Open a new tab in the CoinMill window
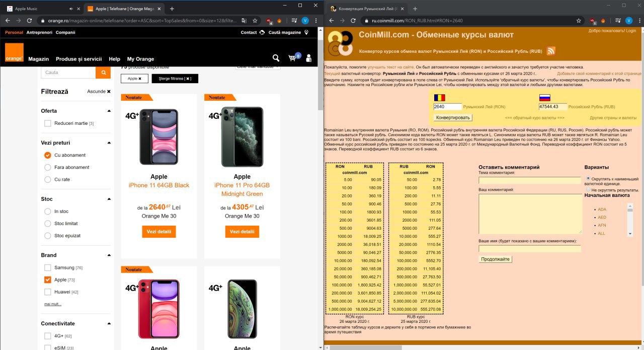Screen dimensions: 644x350 tap(415, 9)
